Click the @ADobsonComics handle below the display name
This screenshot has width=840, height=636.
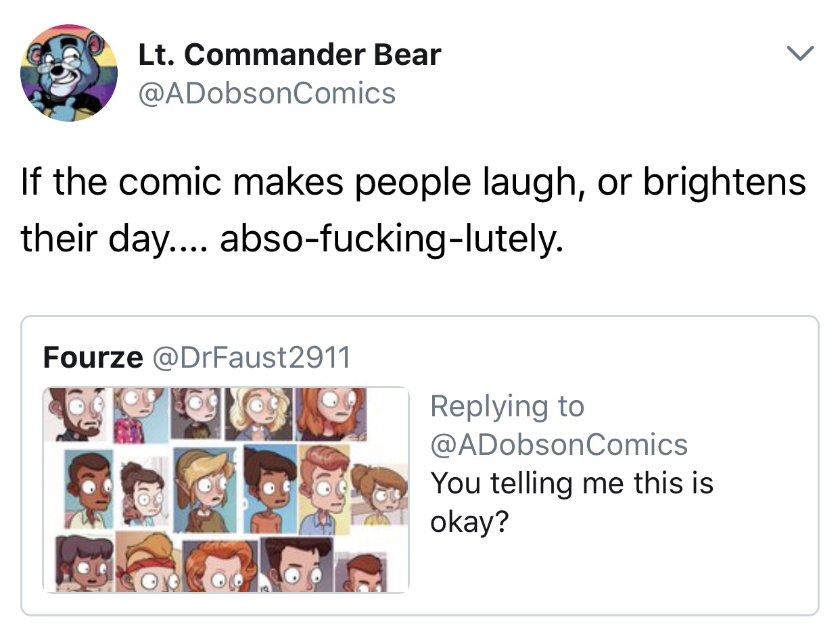(x=266, y=93)
